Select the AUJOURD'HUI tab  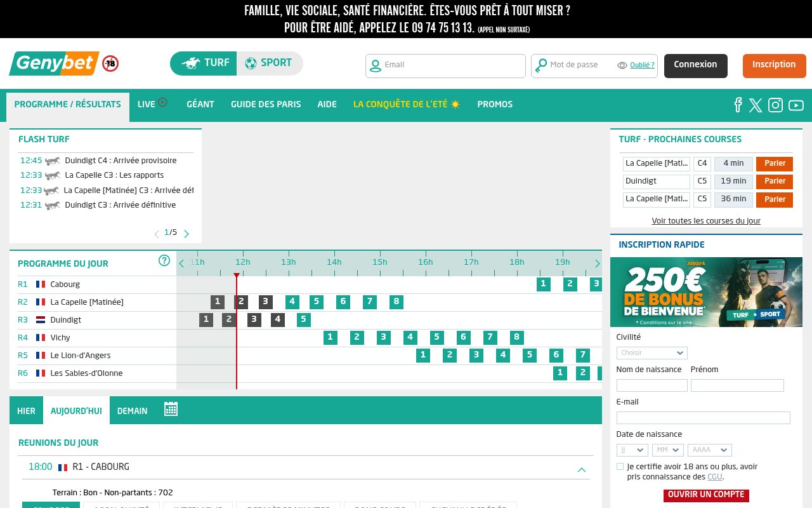pos(76,411)
